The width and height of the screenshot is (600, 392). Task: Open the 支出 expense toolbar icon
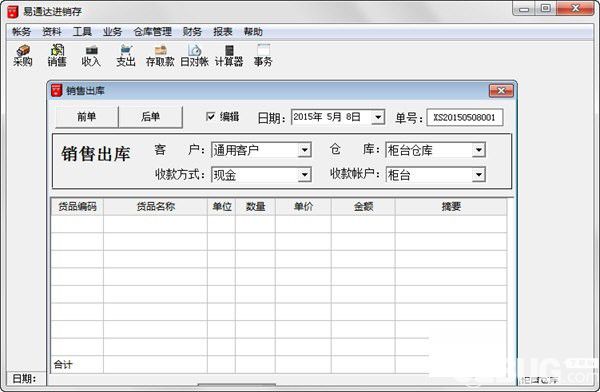[x=126, y=56]
